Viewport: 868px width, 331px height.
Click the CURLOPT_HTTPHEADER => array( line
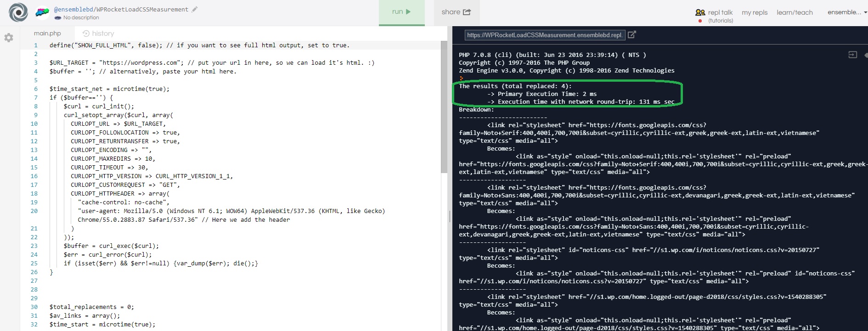(x=120, y=194)
